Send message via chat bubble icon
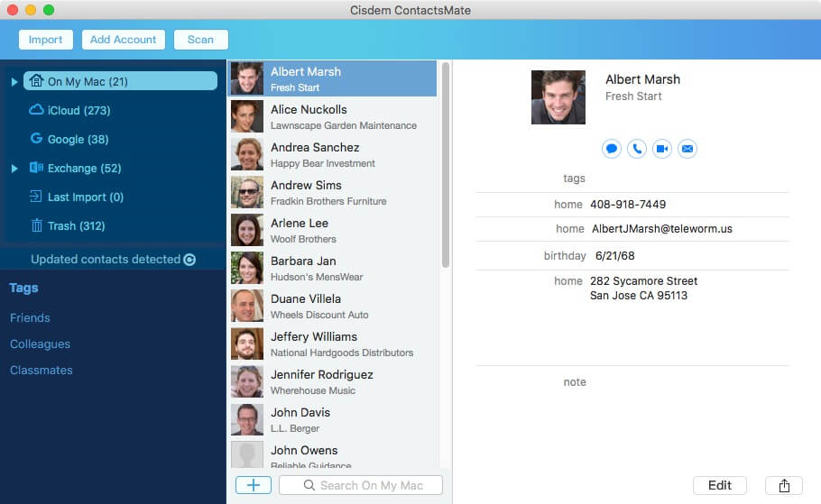Image resolution: width=821 pixels, height=504 pixels. point(612,149)
